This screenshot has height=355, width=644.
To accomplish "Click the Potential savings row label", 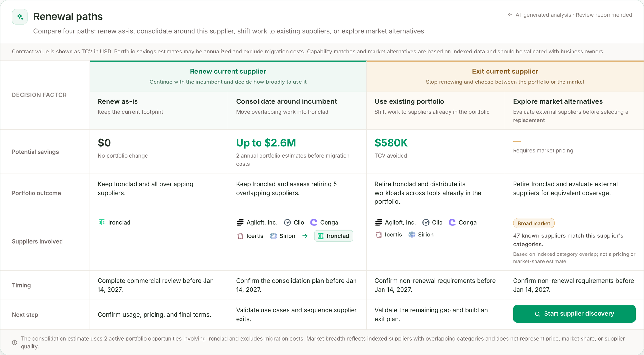I will pos(35,152).
